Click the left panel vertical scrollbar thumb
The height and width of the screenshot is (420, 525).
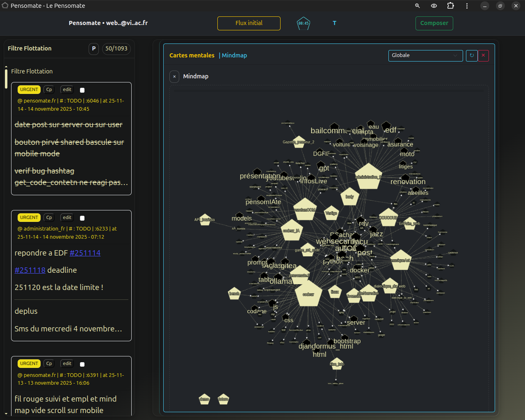pyautogui.click(x=6, y=78)
